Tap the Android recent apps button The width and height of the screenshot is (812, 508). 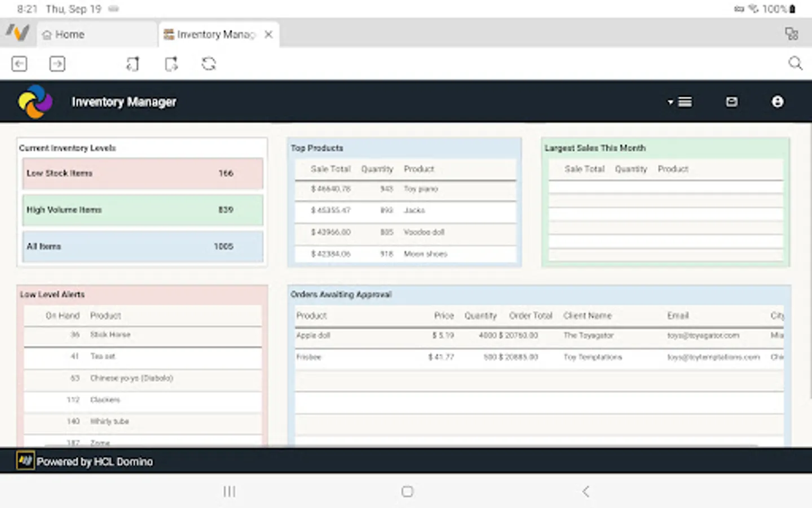coord(229,491)
